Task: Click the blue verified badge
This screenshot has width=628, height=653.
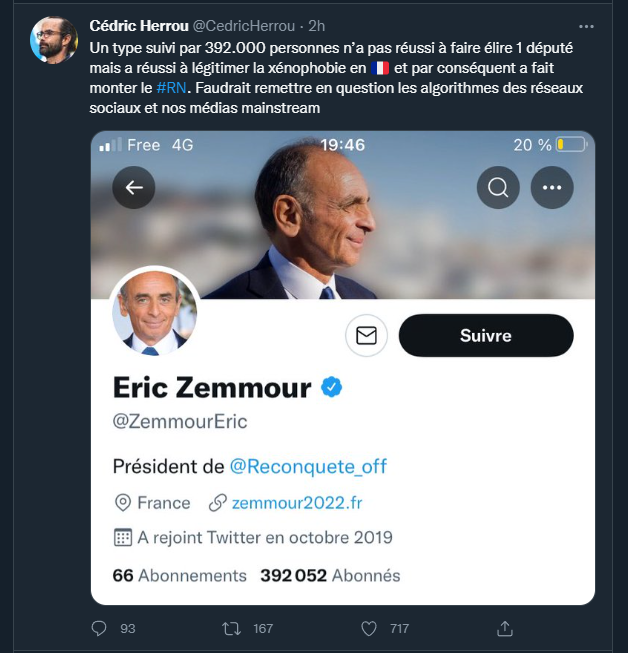Action: (331, 388)
